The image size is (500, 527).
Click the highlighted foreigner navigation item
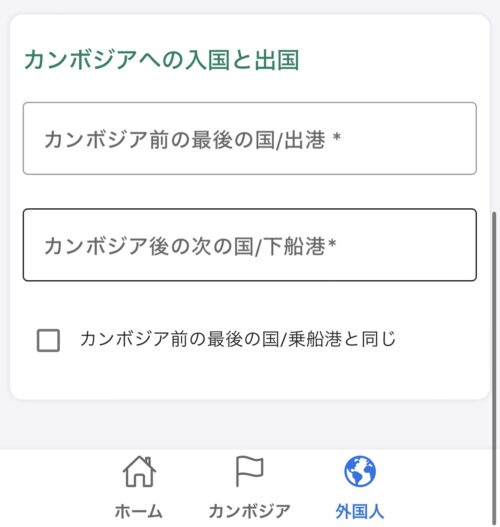360,487
